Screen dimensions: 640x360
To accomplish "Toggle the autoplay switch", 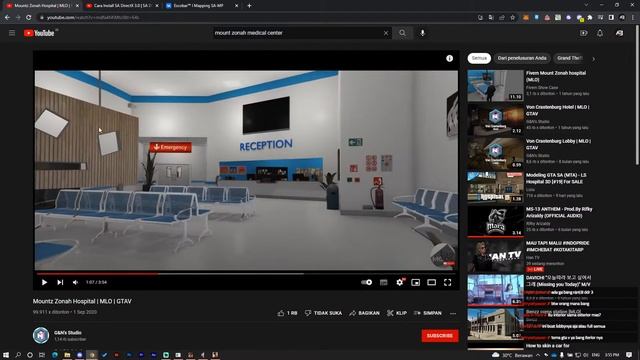I will click(x=367, y=282).
